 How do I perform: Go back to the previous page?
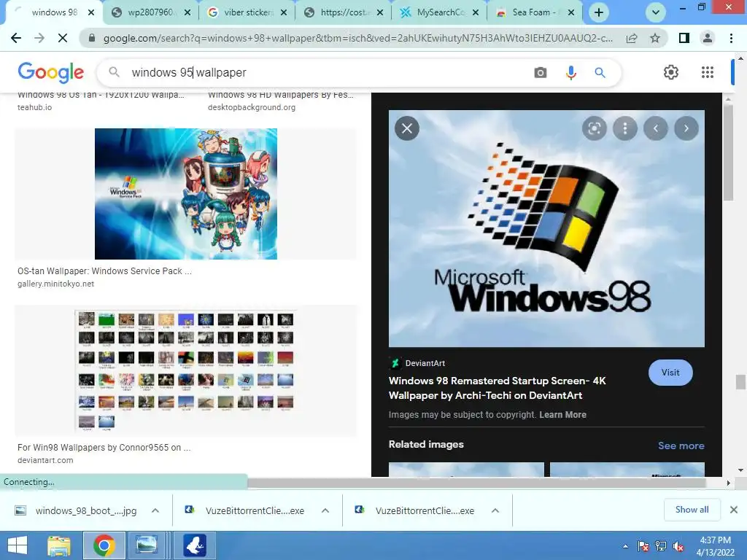pos(16,38)
